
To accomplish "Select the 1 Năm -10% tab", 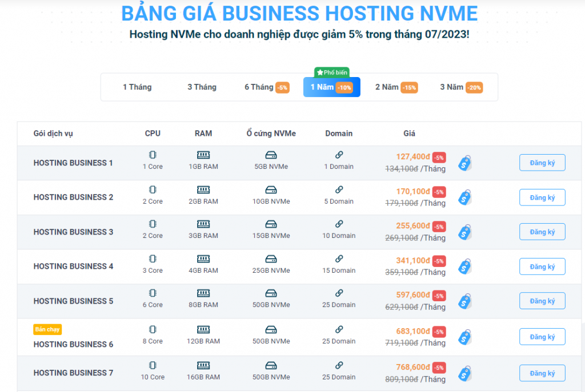I will point(332,87).
